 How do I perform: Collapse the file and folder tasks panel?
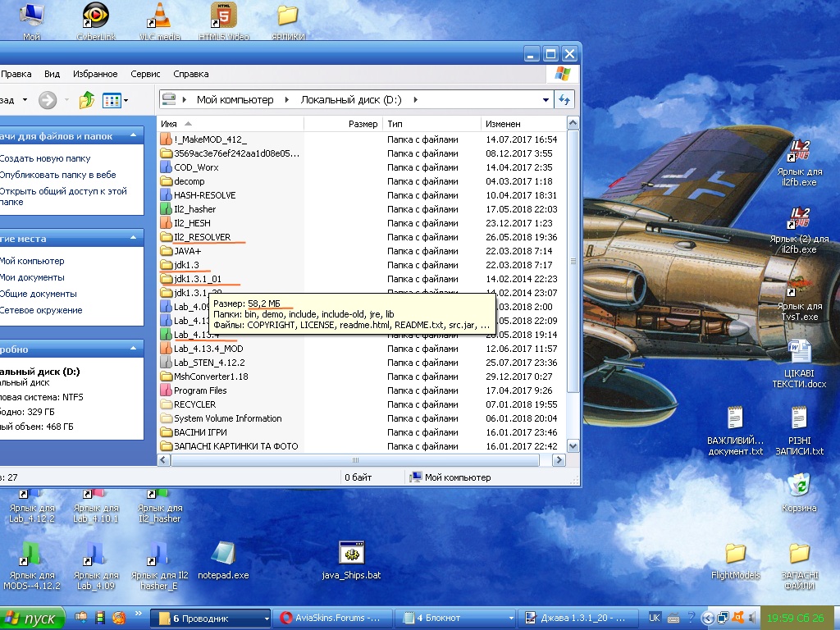pos(131,136)
